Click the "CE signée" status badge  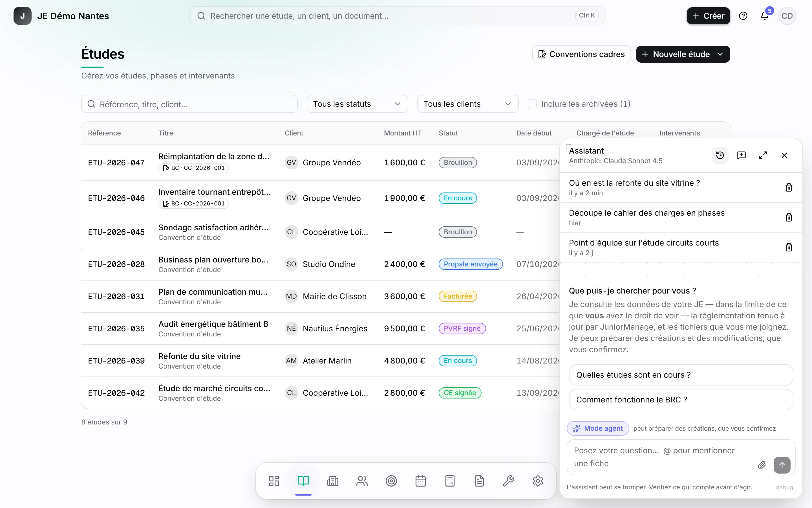pos(460,393)
